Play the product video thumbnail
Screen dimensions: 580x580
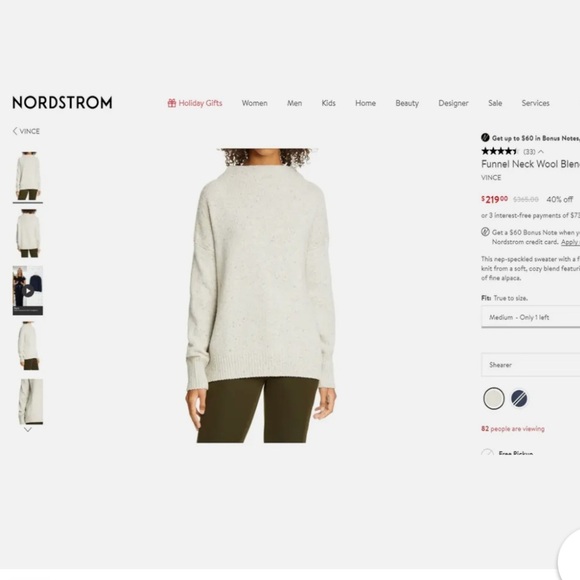[28, 291]
